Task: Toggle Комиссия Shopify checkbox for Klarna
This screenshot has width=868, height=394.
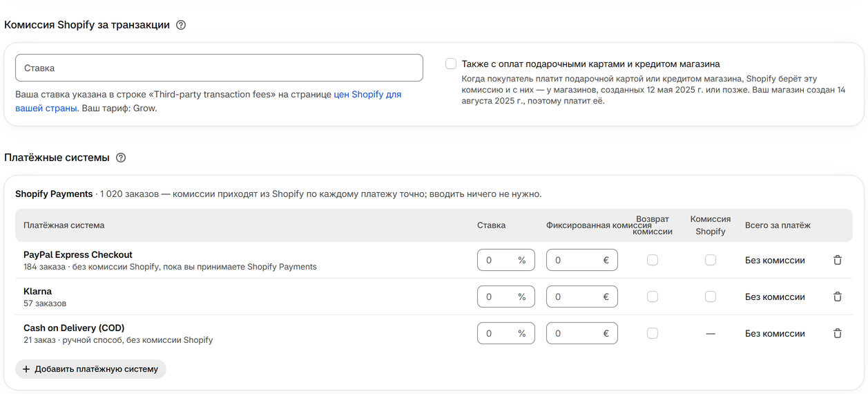Action: [711, 297]
